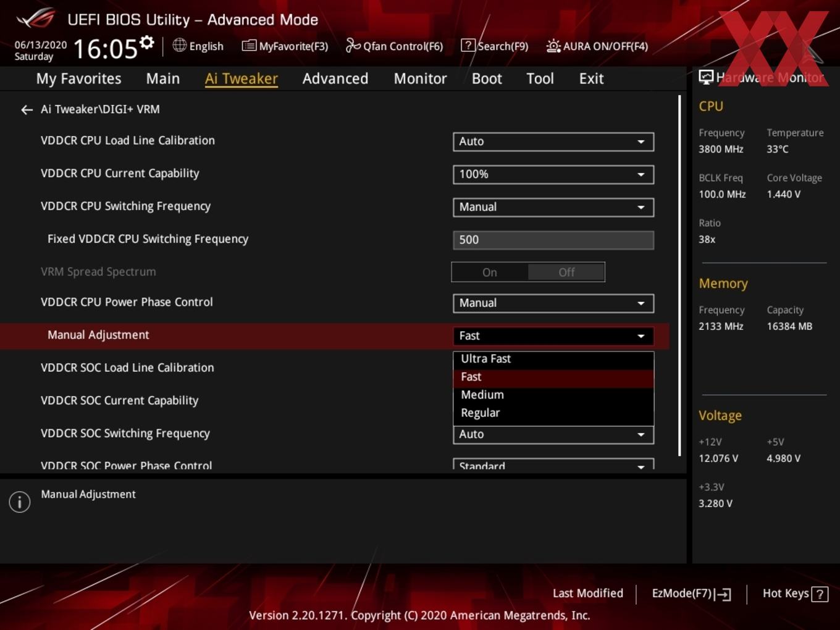Click the Ai Tweaker\DIGI+ VRM breadcrumb
840x630 pixels.
point(100,109)
